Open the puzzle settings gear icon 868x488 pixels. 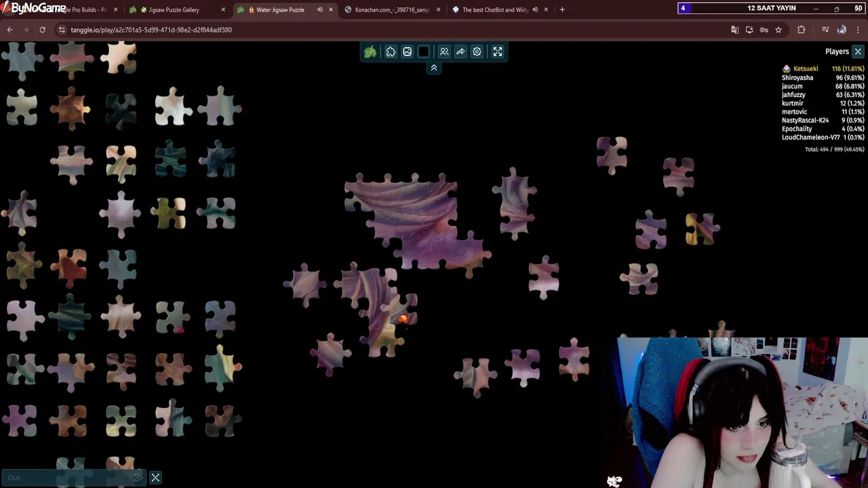477,52
